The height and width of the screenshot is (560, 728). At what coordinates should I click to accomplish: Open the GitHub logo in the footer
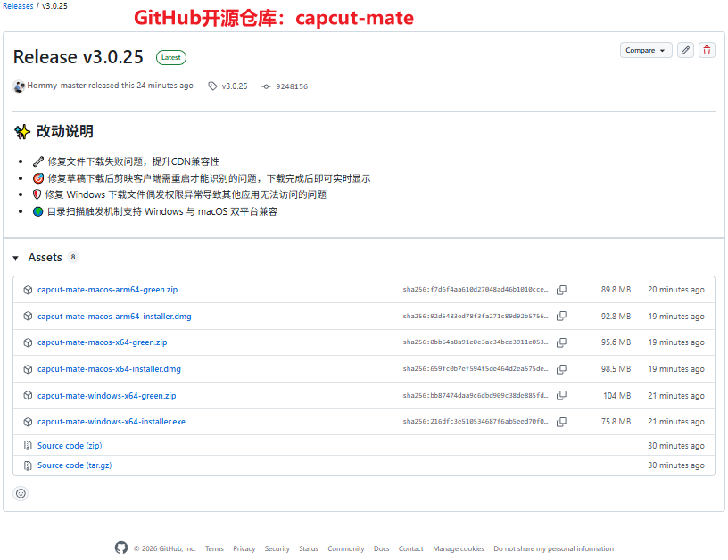click(x=121, y=548)
